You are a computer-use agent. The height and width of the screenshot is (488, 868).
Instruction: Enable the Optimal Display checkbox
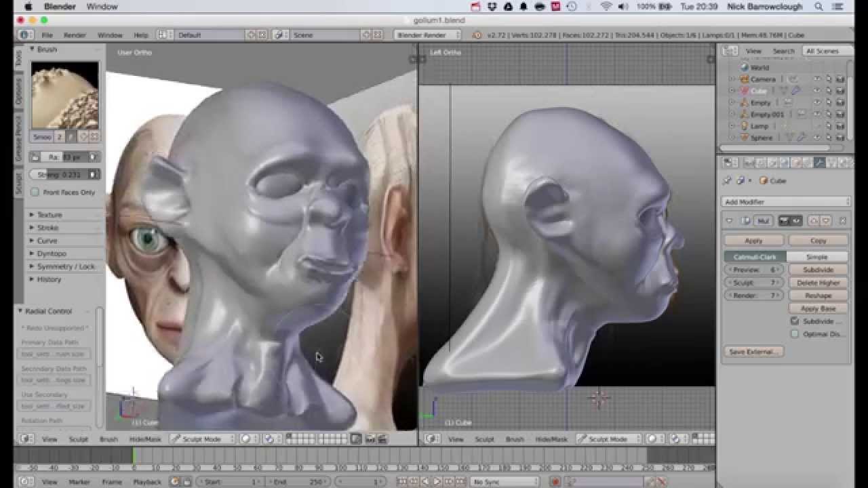point(795,334)
